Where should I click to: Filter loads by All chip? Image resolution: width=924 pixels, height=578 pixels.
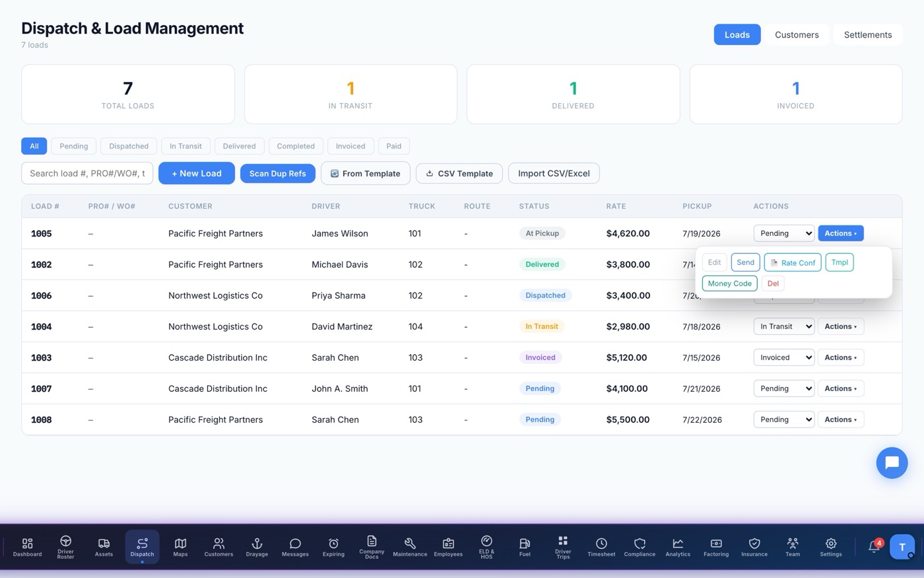coord(34,146)
